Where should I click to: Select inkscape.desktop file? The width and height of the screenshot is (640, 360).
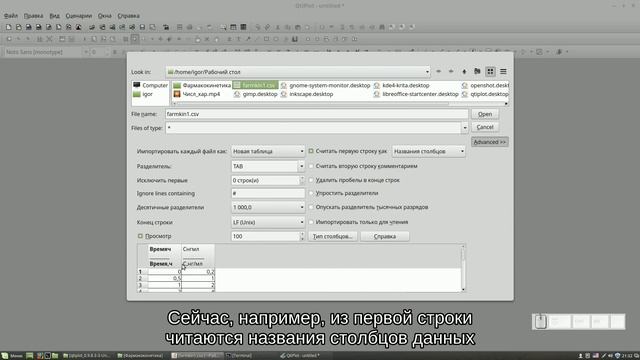(x=307, y=94)
